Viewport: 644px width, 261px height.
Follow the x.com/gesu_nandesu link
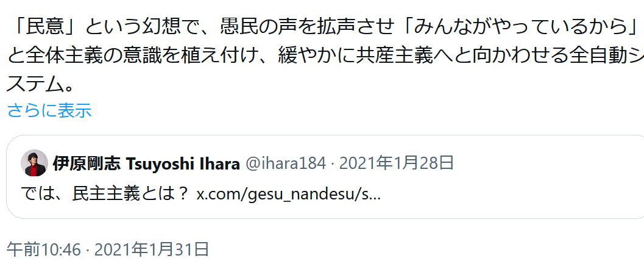click(289, 195)
